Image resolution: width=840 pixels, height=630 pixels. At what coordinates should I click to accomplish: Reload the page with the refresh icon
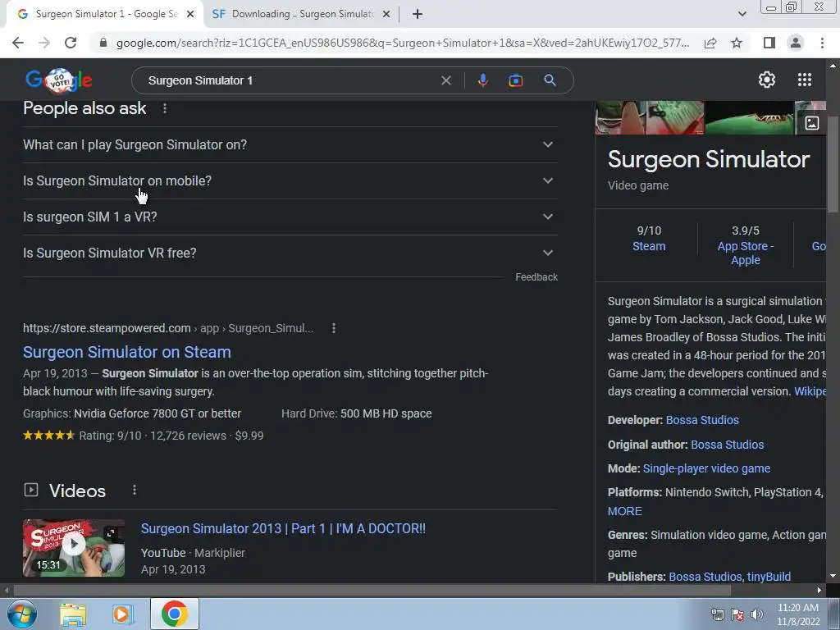[71, 43]
